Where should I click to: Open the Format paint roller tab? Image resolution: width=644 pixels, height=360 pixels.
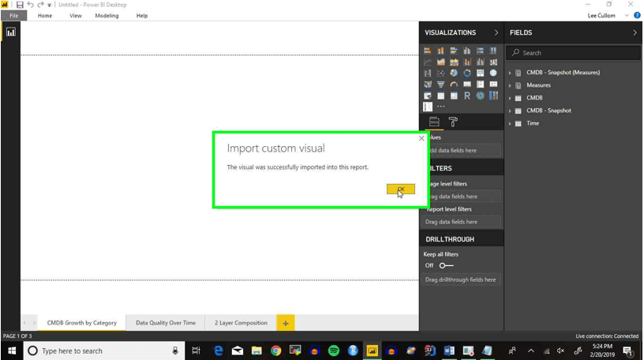pyautogui.click(x=453, y=122)
